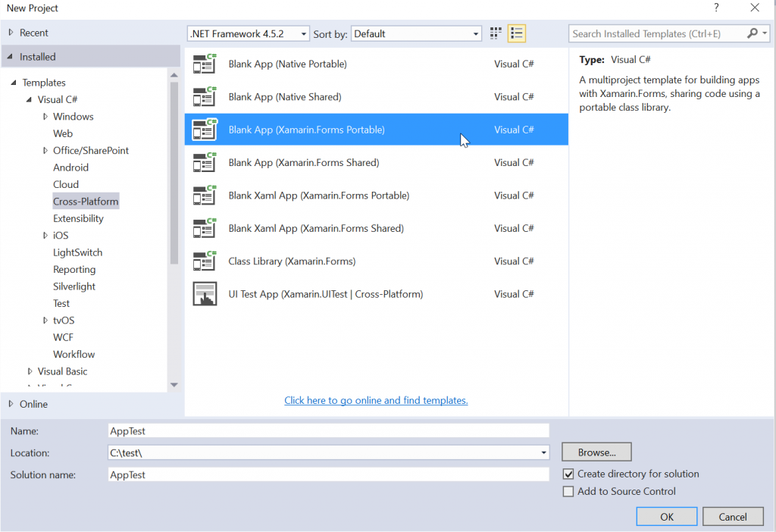Expand the tvOS tree node
This screenshot has height=532, width=776.
coord(45,321)
